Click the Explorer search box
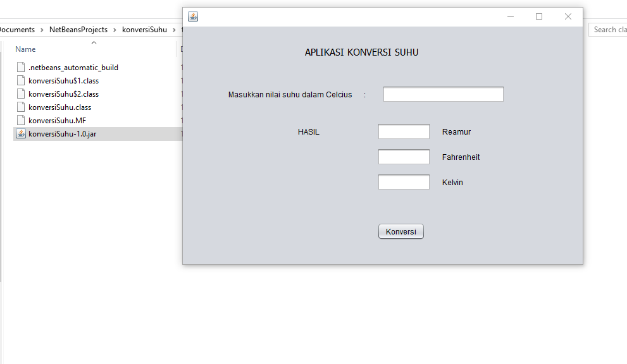 pyautogui.click(x=609, y=30)
